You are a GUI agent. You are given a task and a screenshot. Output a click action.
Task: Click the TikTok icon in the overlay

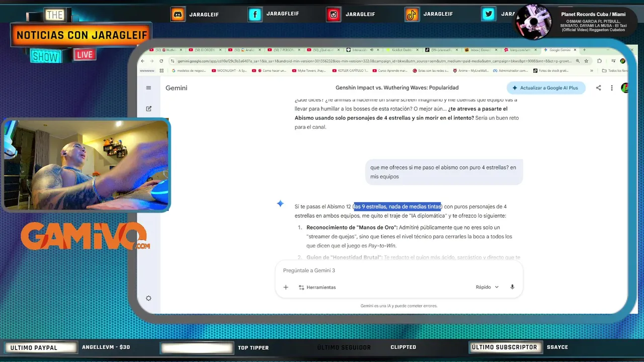412,15
